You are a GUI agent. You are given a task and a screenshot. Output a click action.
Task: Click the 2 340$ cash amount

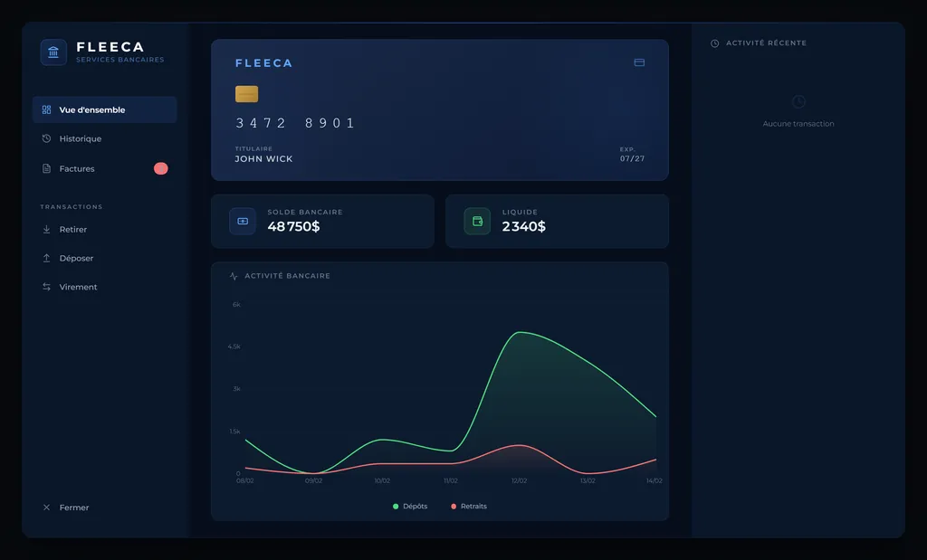pos(524,226)
